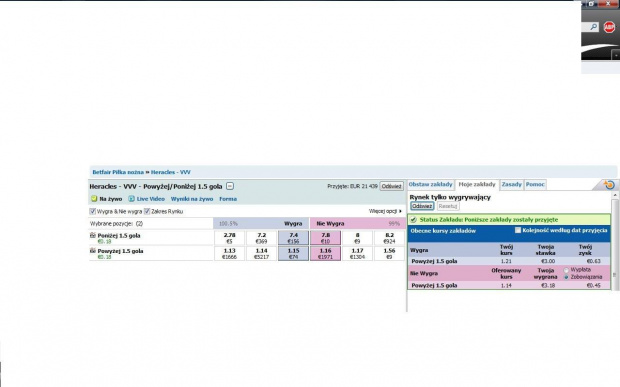This screenshot has width=620, height=387.
Task: Click Twój zysk value €0.63
Action: (x=594, y=261)
